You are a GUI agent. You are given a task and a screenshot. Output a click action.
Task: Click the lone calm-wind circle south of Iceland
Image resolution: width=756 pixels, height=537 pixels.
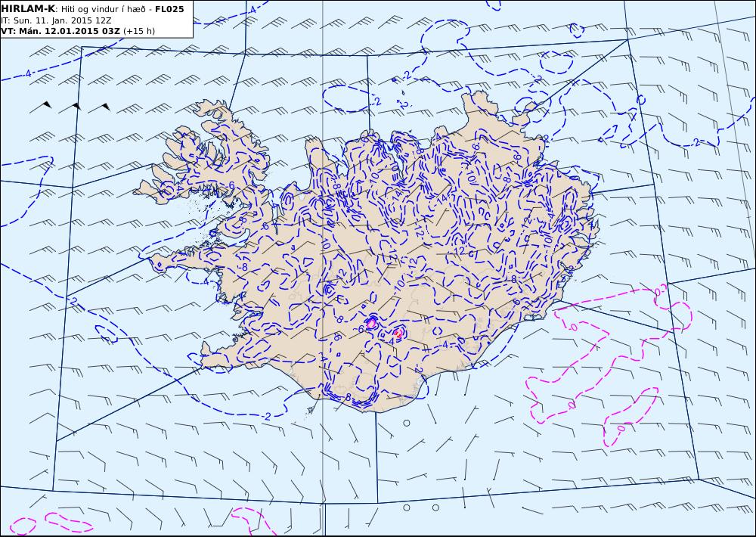click(x=407, y=423)
